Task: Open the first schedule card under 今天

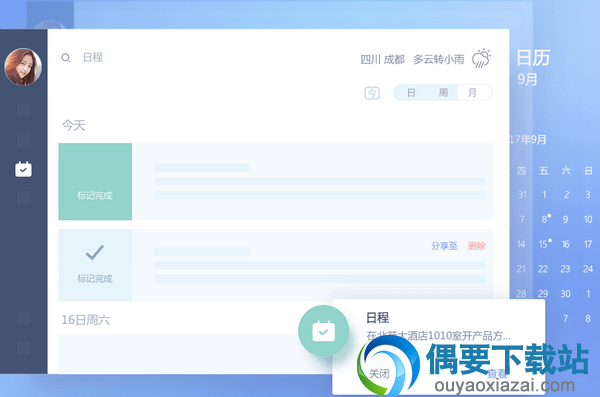Action: point(276,181)
